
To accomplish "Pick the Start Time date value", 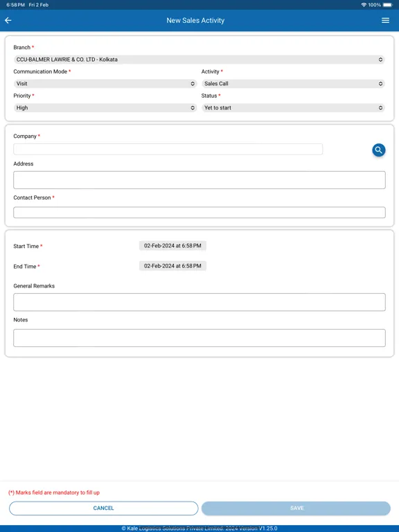I will pyautogui.click(x=172, y=246).
